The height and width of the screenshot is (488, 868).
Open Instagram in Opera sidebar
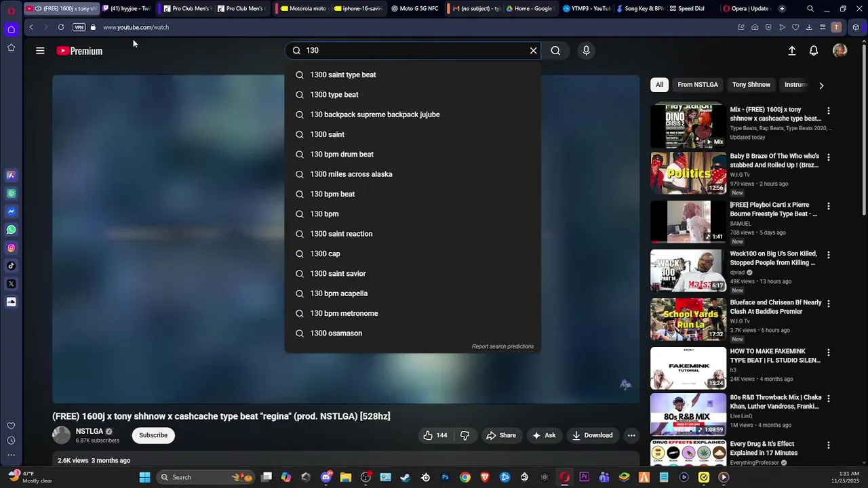11,248
